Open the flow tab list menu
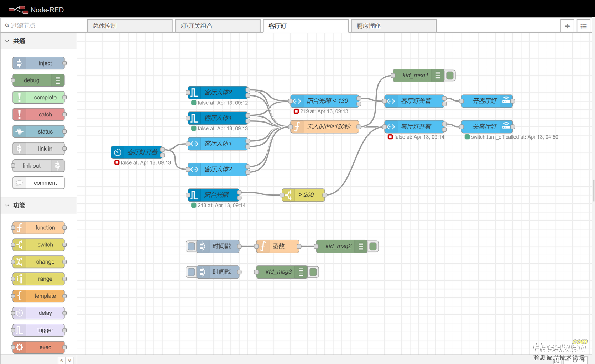This screenshot has width=595, height=364. (x=583, y=26)
